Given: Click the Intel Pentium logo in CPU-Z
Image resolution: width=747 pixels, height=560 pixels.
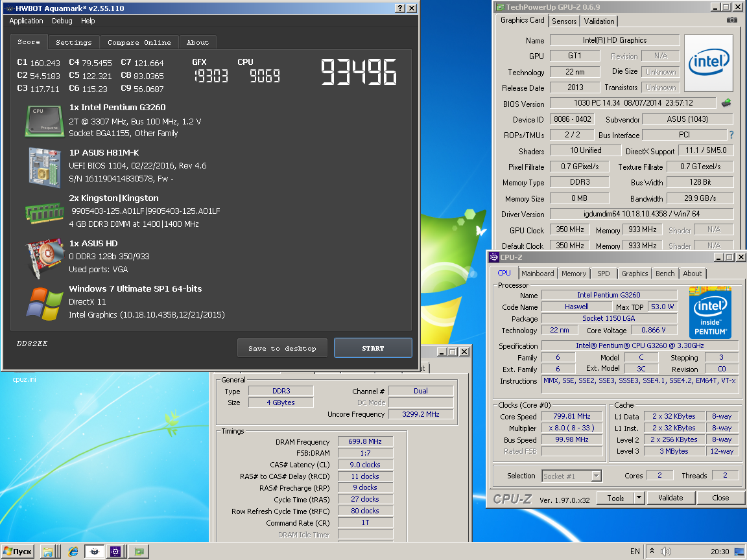Looking at the screenshot, I should 710,312.
